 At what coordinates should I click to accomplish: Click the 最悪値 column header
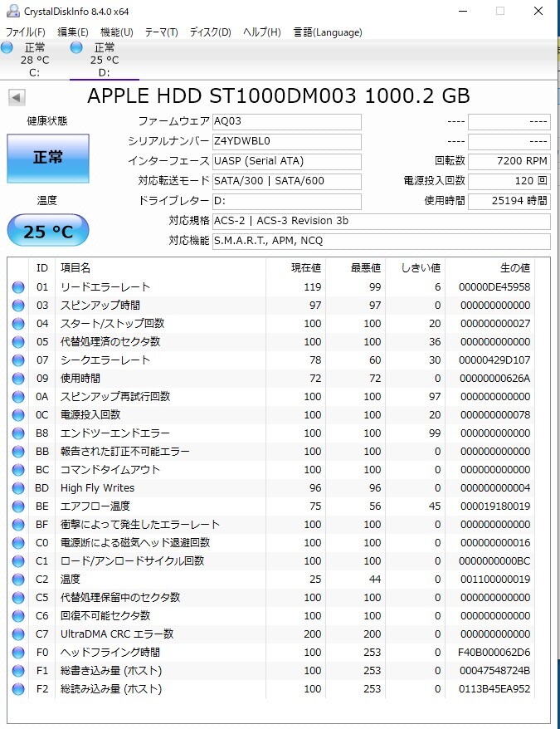(x=356, y=268)
